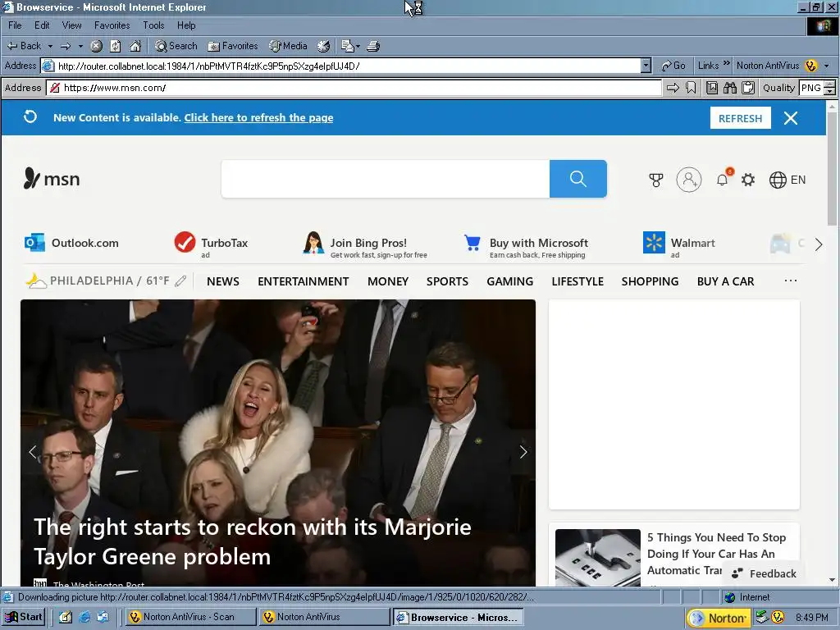Dismiss the New Content banner with X

tap(791, 118)
